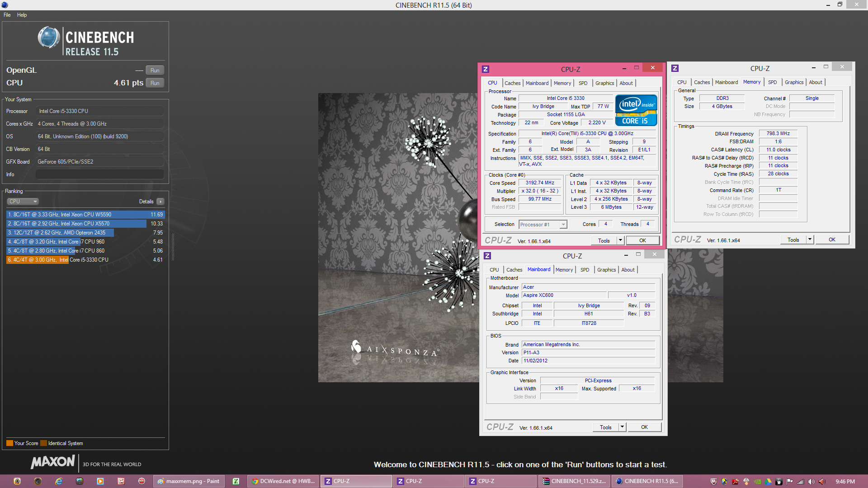Click the Info text field under Your System
The width and height of the screenshot is (868, 488).
100,174
